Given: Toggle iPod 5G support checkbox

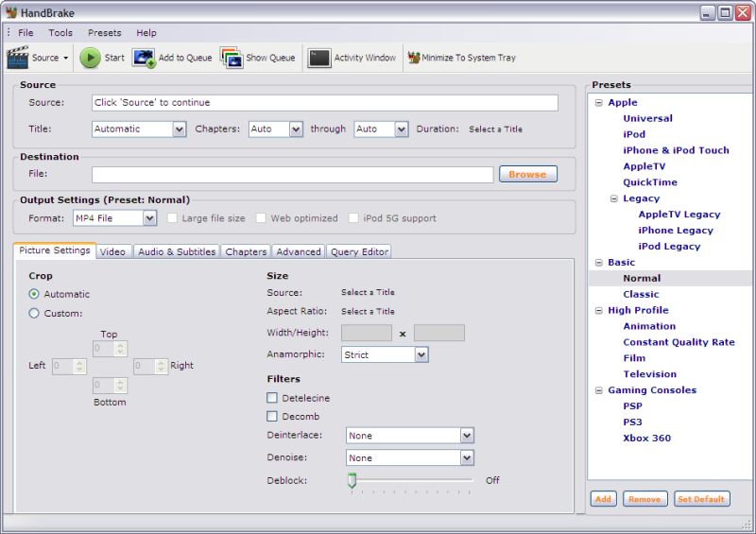Looking at the screenshot, I should coord(353,218).
